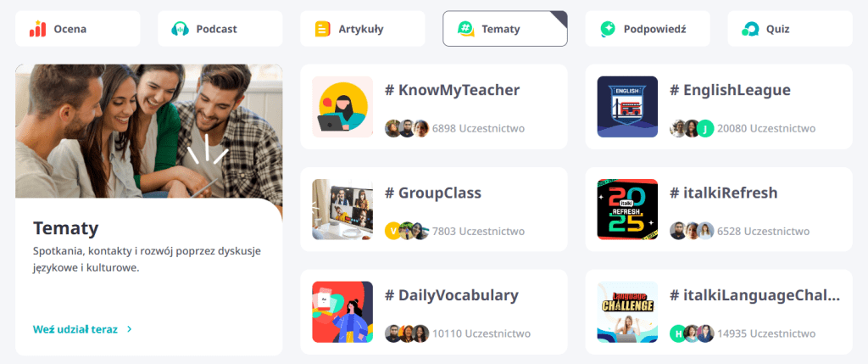
Task: Click the group photo banner image
Action: [149, 132]
